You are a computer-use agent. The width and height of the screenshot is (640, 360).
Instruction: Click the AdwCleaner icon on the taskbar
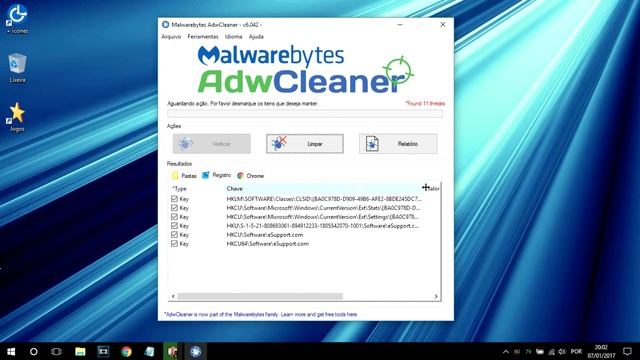tap(196, 351)
